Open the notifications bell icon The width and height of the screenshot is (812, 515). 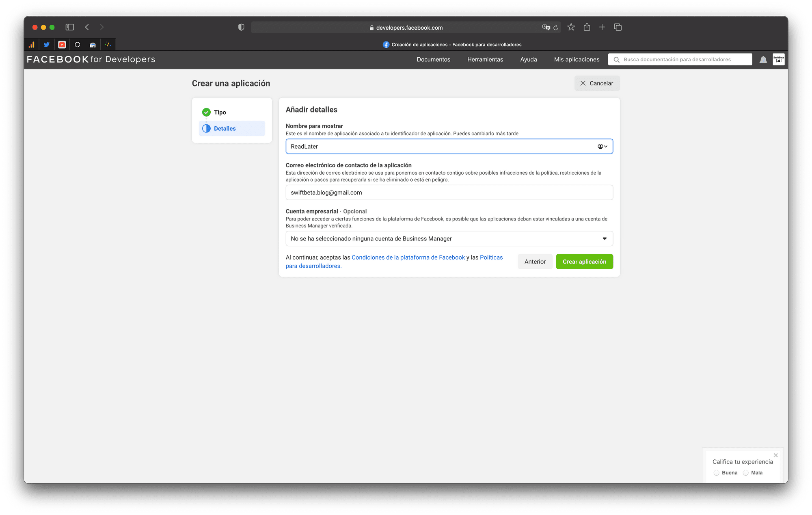[763, 60]
